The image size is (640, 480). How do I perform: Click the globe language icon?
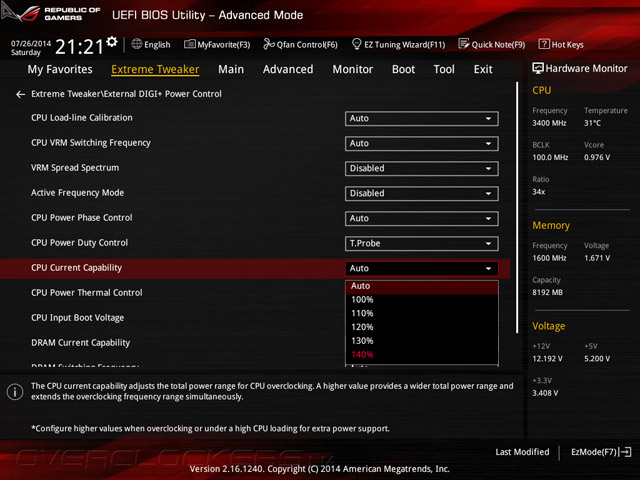(x=137, y=44)
